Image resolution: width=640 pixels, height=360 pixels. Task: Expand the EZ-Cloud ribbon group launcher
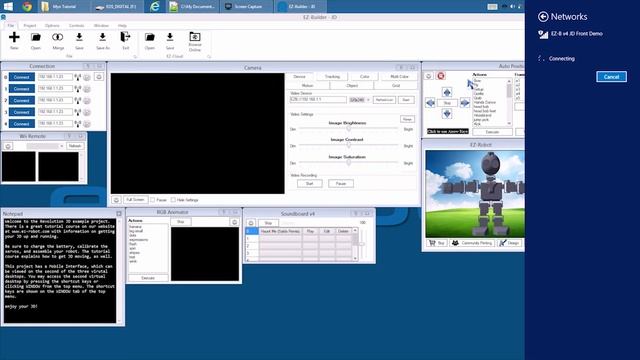click(209, 57)
